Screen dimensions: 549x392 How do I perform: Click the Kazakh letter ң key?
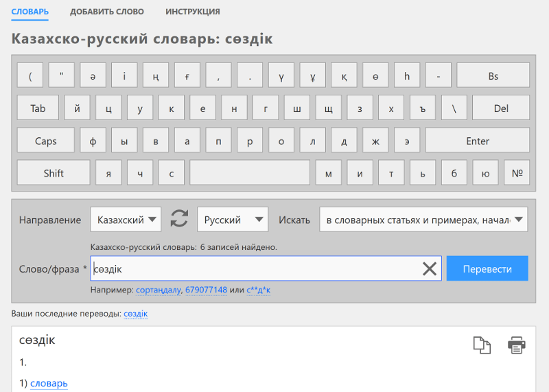156,75
